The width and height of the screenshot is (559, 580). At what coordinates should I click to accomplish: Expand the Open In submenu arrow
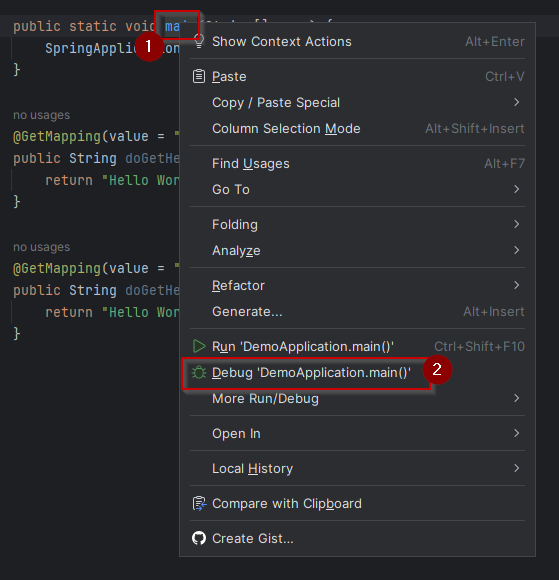pos(517,433)
